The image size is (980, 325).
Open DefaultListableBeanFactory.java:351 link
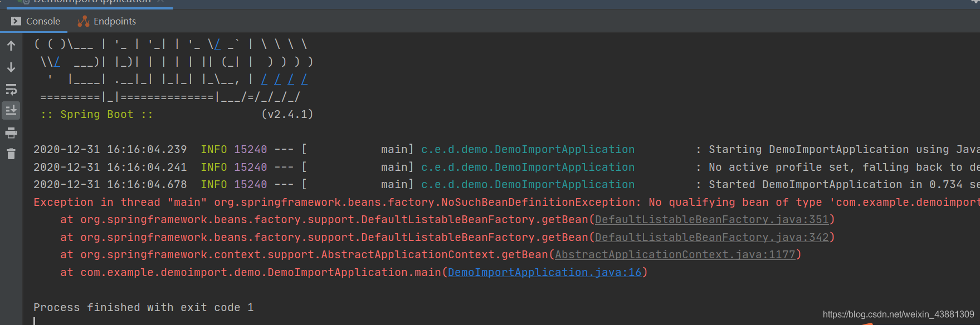pos(712,220)
